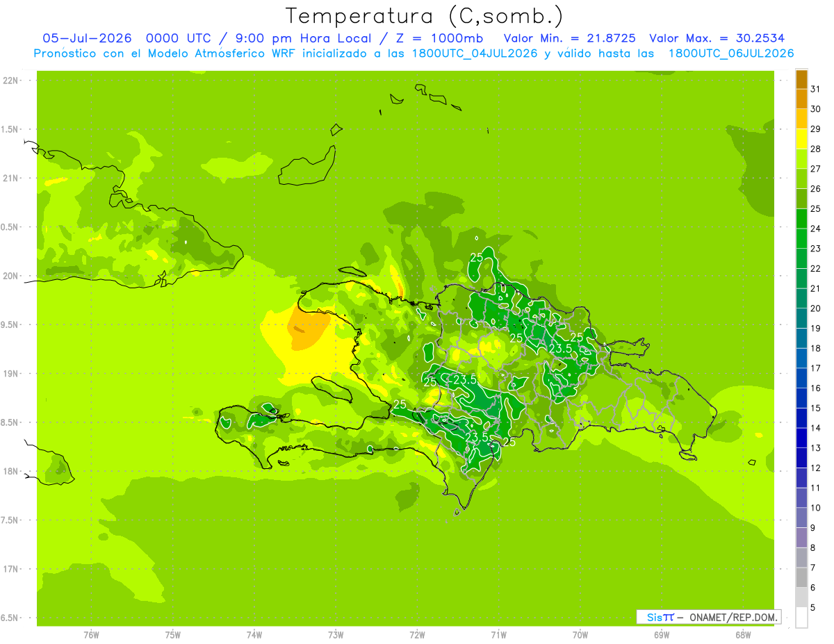Image resolution: width=834 pixels, height=644 pixels.
Task: Click the legend value 5
Action: click(813, 608)
